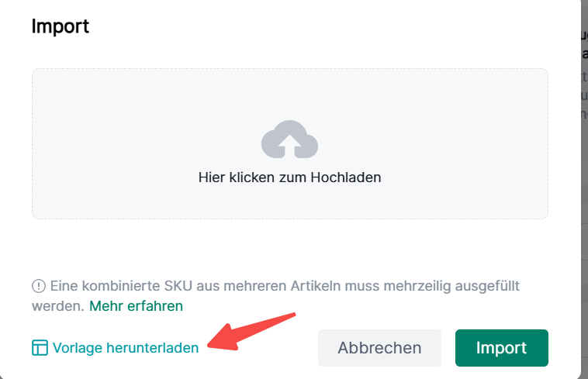Image resolution: width=588 pixels, height=379 pixels.
Task: Click the red arrow annotation
Action: tap(256, 330)
